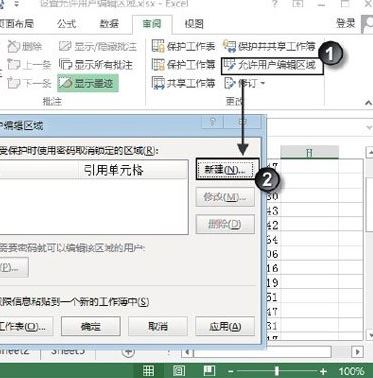Open the 数据 ribbon tab
373x378 pixels.
pos(110,24)
